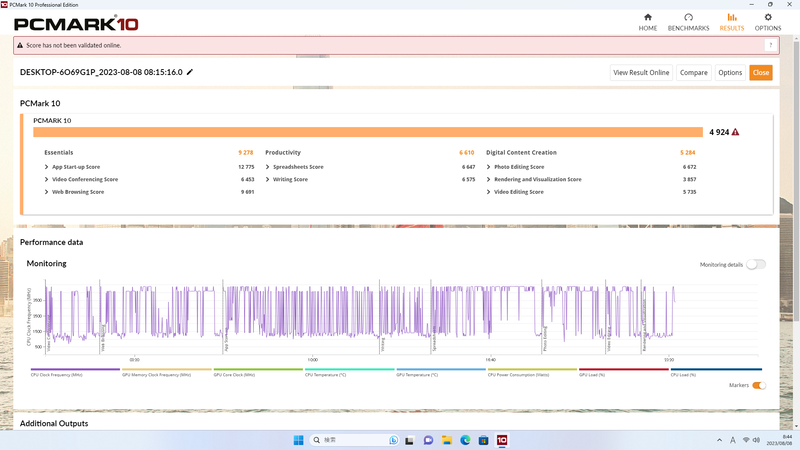Show hidden system tray icons

[x=719, y=440]
